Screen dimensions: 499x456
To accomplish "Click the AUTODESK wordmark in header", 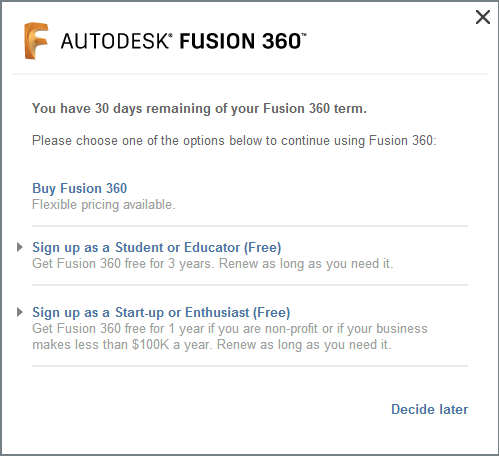I will tap(116, 41).
